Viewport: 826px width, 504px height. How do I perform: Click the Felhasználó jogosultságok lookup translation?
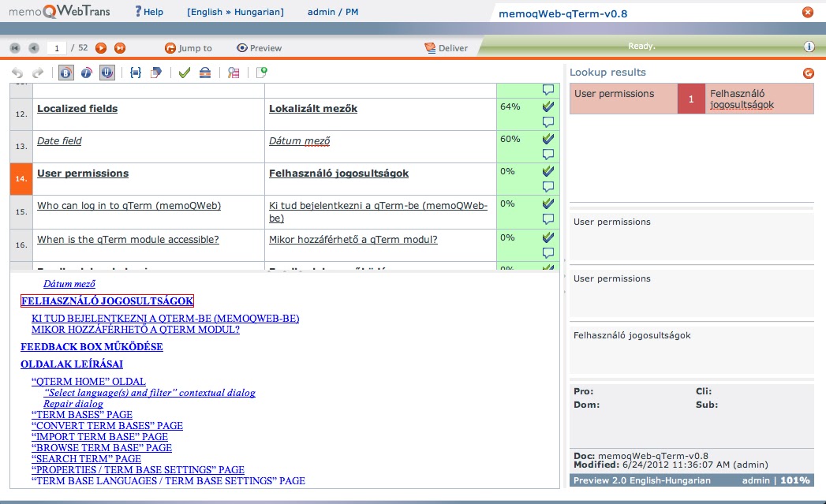point(759,99)
